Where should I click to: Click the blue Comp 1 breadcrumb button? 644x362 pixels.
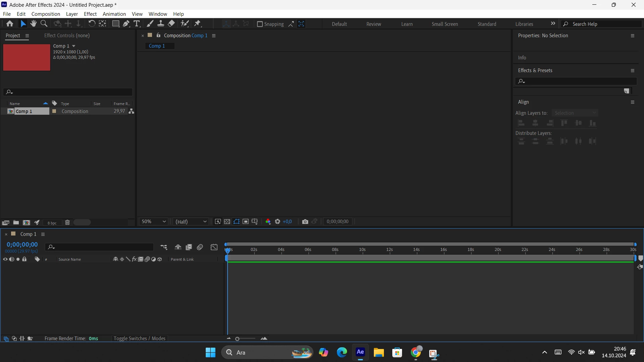(160, 46)
